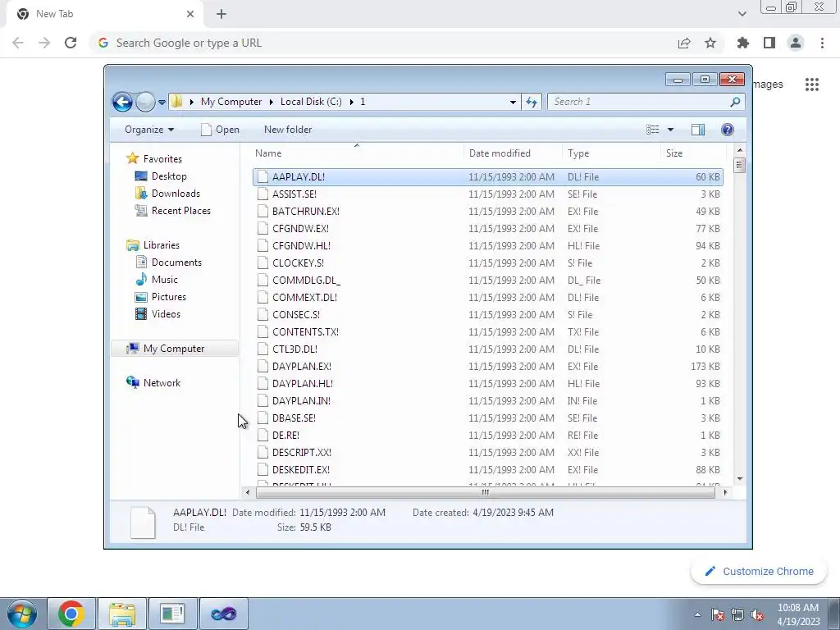Click My Computer in the address breadcrumb
Viewport: 840px width, 630px height.
(x=231, y=102)
